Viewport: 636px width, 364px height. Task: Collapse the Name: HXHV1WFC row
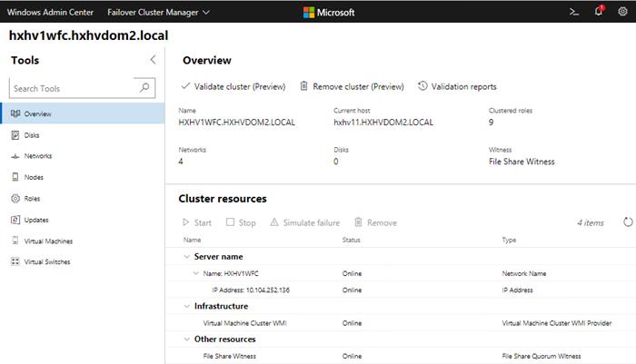tap(196, 273)
